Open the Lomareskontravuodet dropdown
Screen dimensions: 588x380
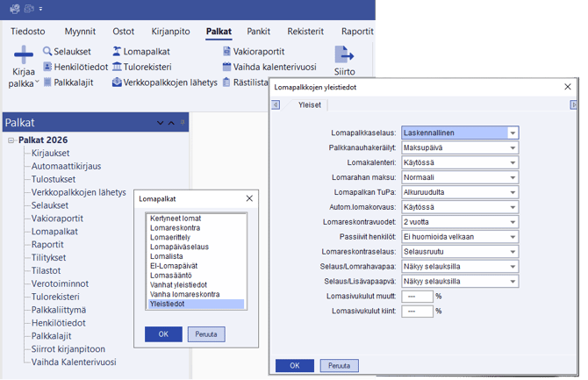click(x=513, y=222)
